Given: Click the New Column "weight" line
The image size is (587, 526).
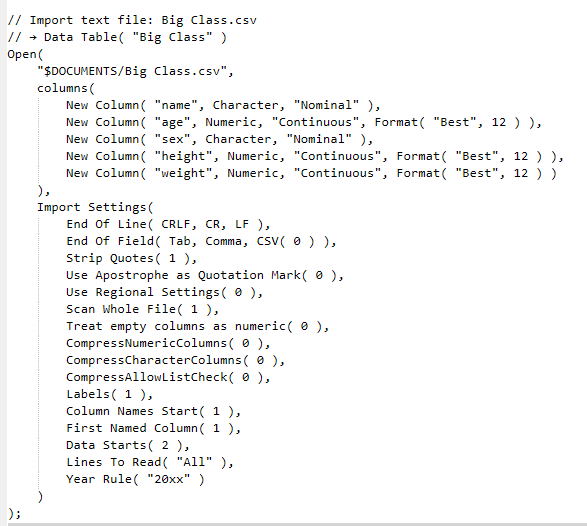Looking at the screenshot, I should click(x=311, y=173).
